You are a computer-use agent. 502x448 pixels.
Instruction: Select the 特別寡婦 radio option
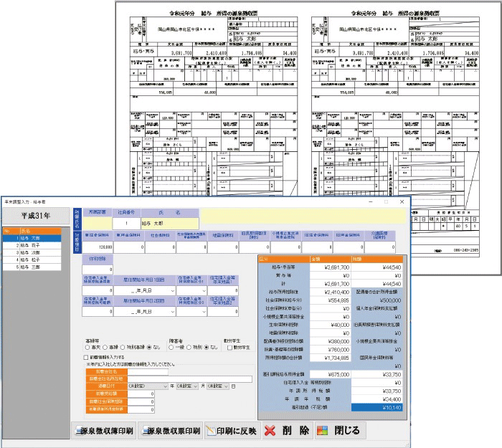pyautogui.click(x=123, y=347)
